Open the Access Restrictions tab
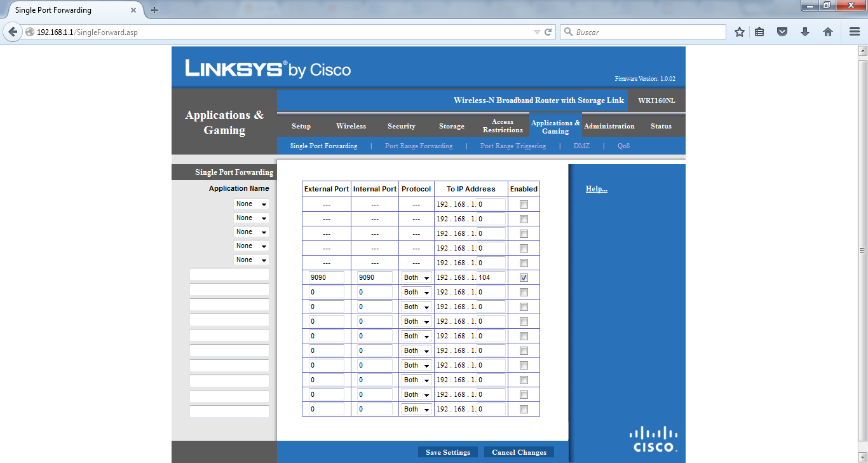 503,126
